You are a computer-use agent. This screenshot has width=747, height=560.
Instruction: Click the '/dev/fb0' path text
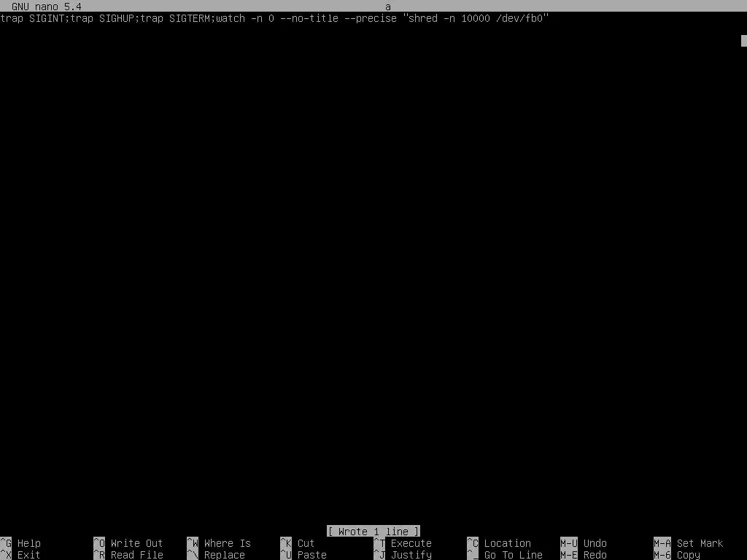[519, 18]
